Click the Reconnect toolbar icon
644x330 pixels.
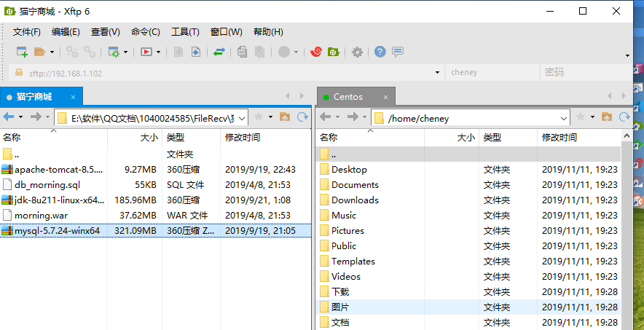point(72,52)
